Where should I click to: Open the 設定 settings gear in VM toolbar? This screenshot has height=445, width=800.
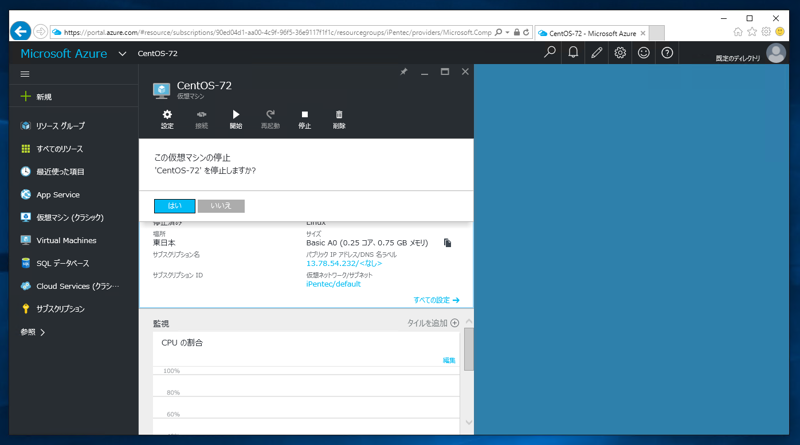167,119
